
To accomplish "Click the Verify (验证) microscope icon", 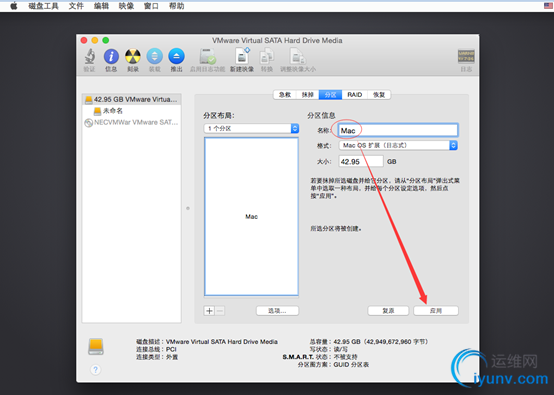I will (90, 57).
